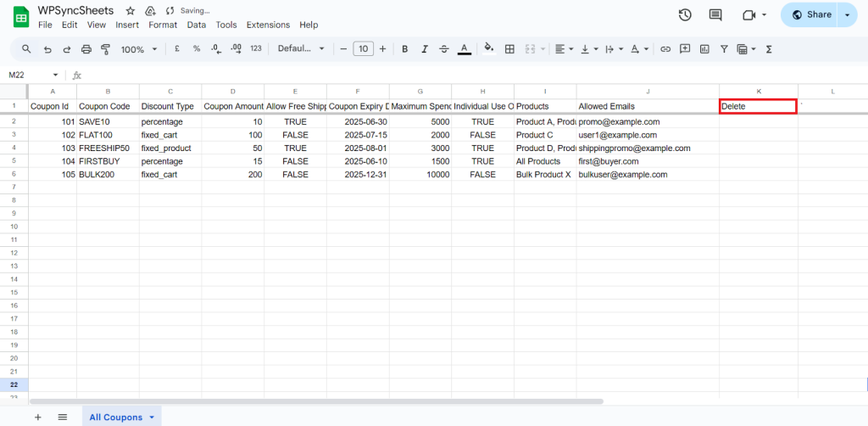This screenshot has height=426, width=868.
Task: Increase decimal places
Action: (x=236, y=48)
